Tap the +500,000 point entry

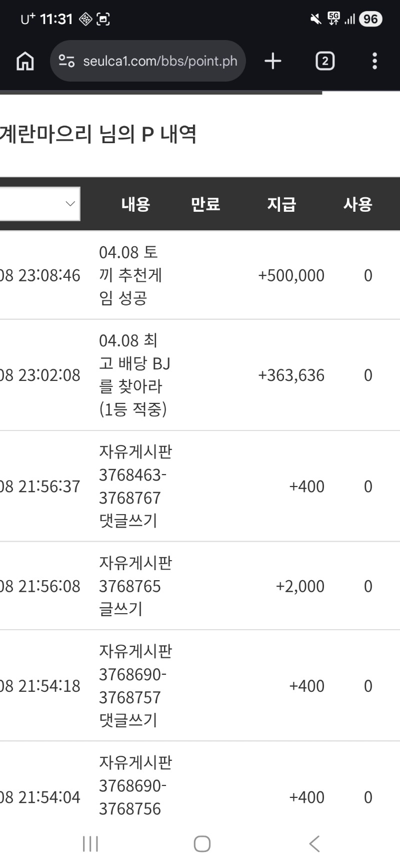pos(290,275)
